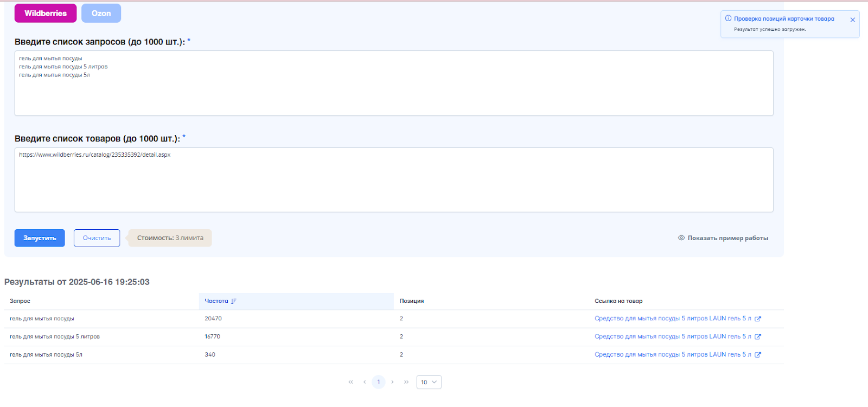Click the Запустить button
This screenshot has width=868, height=407.
pos(40,238)
